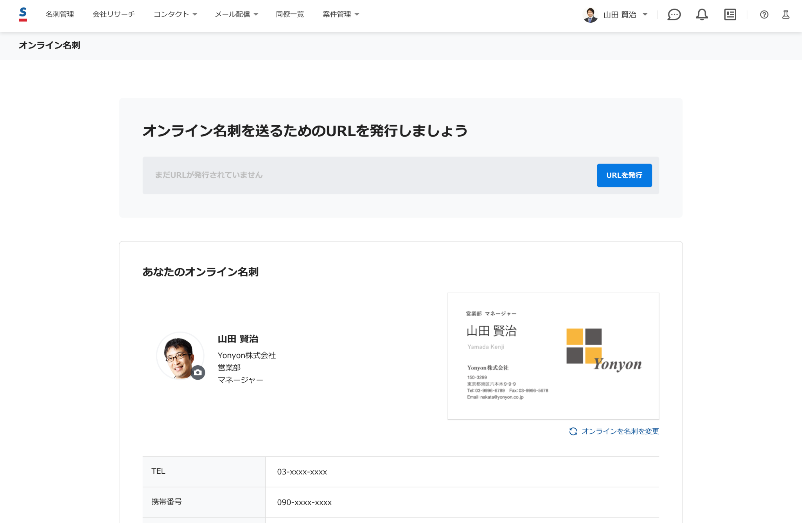Expand the メール配信 dropdown menu
This screenshot has width=812, height=523.
pyautogui.click(x=236, y=14)
